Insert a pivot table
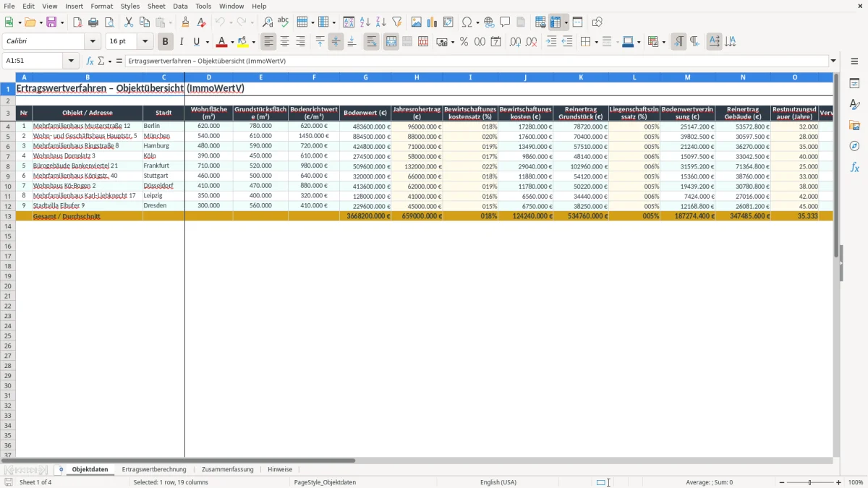 point(448,22)
